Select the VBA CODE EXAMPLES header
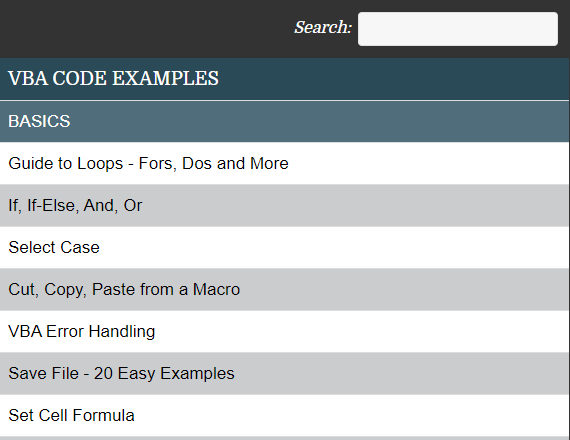Screen dimensions: 570x440 click(284, 79)
